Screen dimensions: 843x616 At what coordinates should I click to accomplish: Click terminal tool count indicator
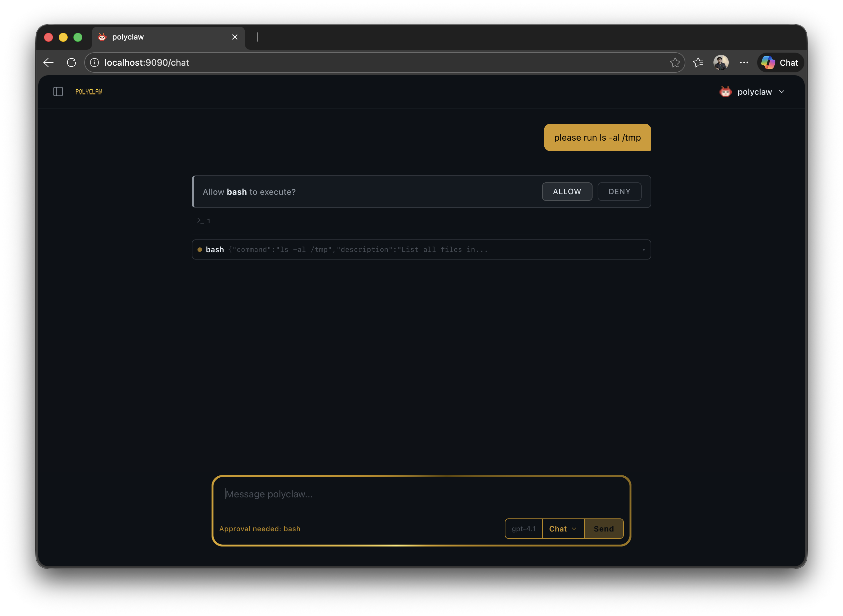click(x=204, y=221)
